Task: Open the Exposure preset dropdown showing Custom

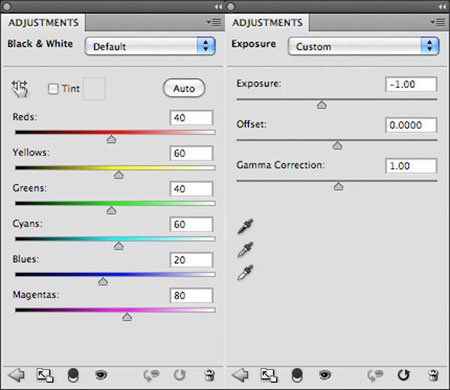Action: click(364, 46)
